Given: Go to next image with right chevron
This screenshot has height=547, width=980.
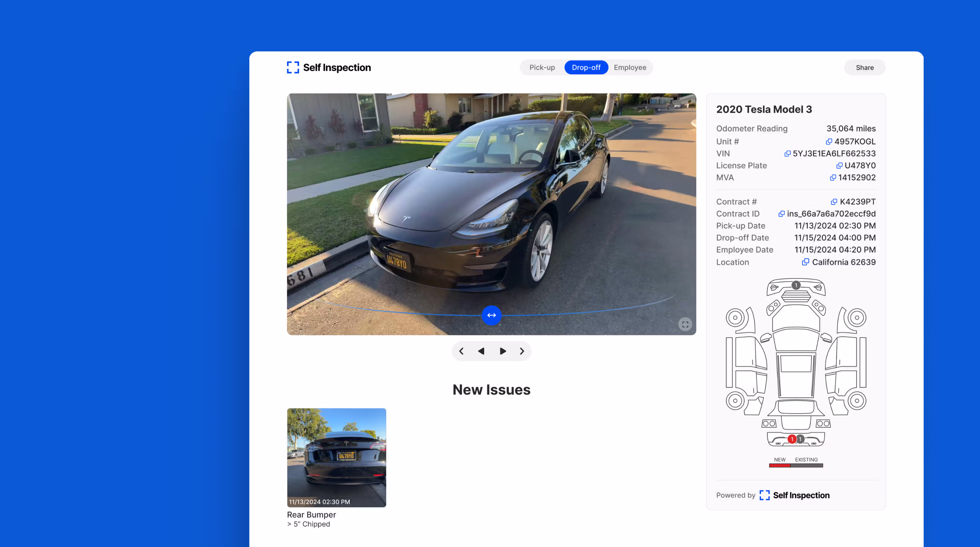Looking at the screenshot, I should pyautogui.click(x=522, y=351).
